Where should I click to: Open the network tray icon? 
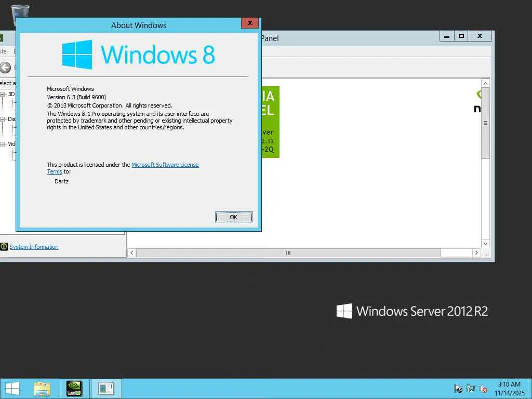click(471, 389)
